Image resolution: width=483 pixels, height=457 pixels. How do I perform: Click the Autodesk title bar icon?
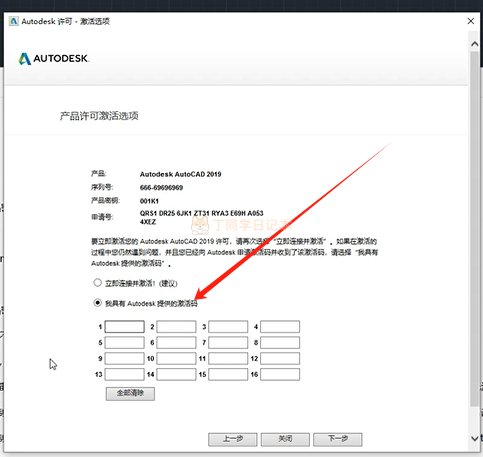[x=14, y=21]
